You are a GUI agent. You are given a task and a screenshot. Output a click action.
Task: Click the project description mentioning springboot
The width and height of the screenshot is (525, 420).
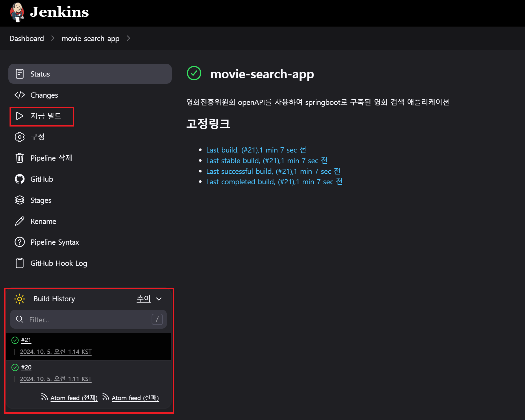pos(318,102)
